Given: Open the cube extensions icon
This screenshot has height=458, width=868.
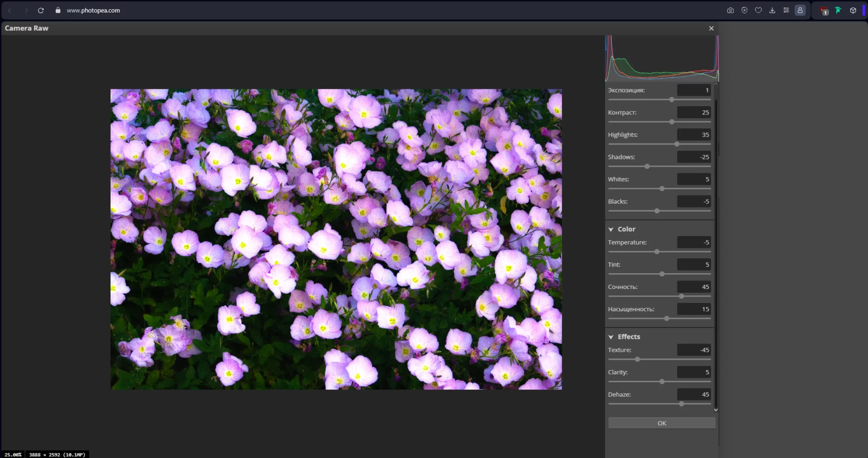Looking at the screenshot, I should click(x=853, y=11).
